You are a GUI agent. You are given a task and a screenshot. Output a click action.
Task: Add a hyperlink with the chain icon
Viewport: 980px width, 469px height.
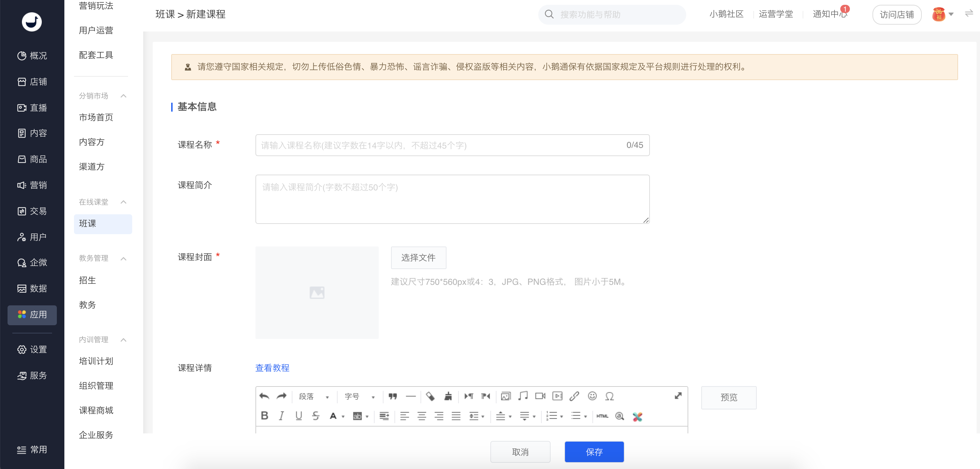[x=574, y=396]
